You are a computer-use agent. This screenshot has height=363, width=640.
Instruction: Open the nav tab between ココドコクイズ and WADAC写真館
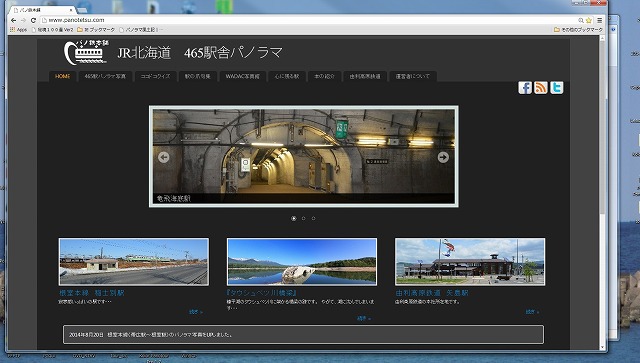(x=198, y=76)
